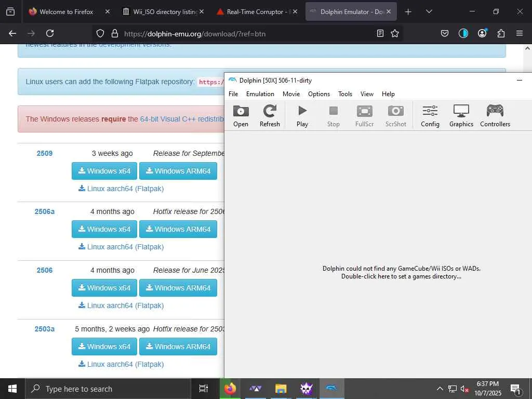Click the ScrShot camera icon in Dolphin
The width and height of the screenshot is (532, 399).
click(395, 116)
